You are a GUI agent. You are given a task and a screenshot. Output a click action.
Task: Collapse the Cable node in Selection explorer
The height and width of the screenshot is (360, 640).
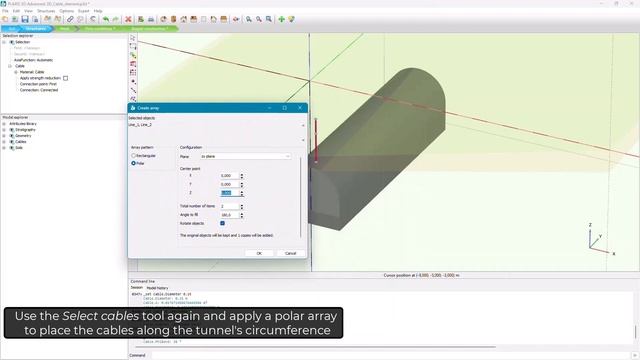(10, 66)
